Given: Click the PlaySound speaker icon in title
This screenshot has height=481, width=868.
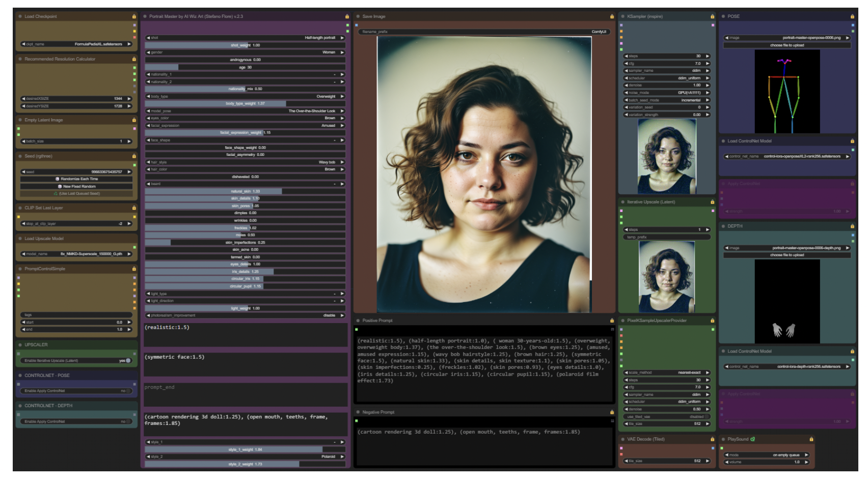Looking at the screenshot, I should click(x=753, y=439).
